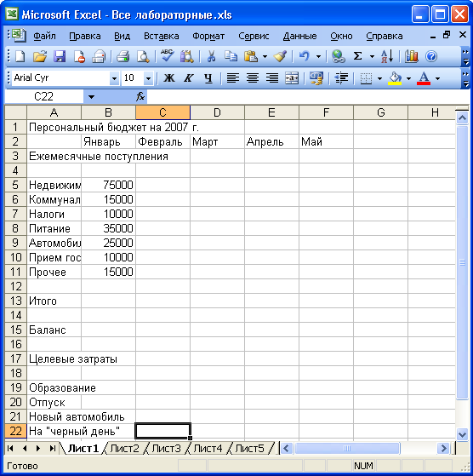Screen dimensions: 473x476
Task: Toggle italic К formatting
Action: 189,78
